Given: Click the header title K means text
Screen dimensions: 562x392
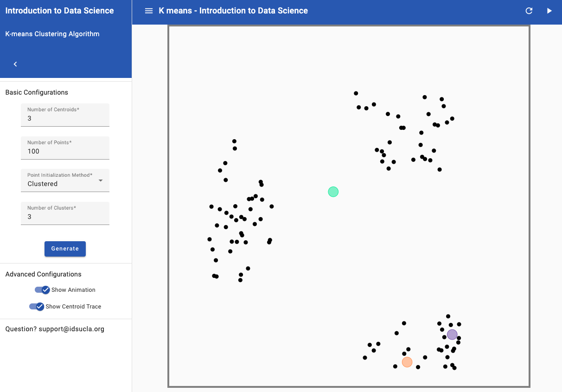Looking at the screenshot, I should pos(233,11).
